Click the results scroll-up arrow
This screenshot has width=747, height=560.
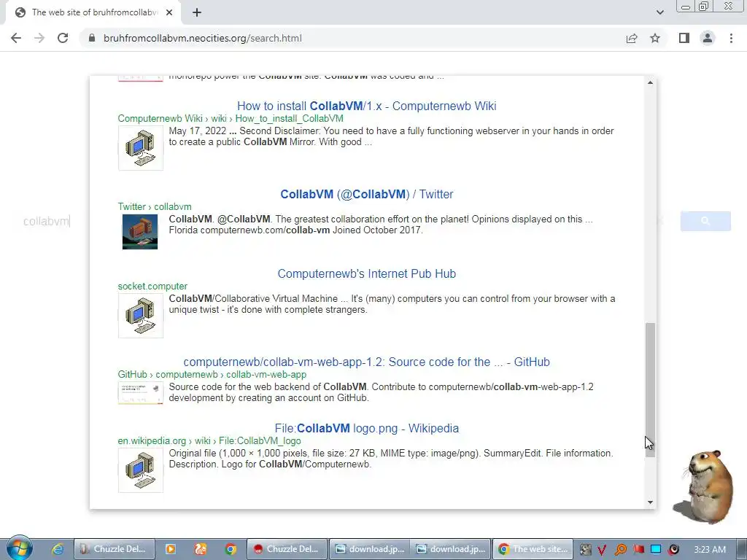point(650,83)
